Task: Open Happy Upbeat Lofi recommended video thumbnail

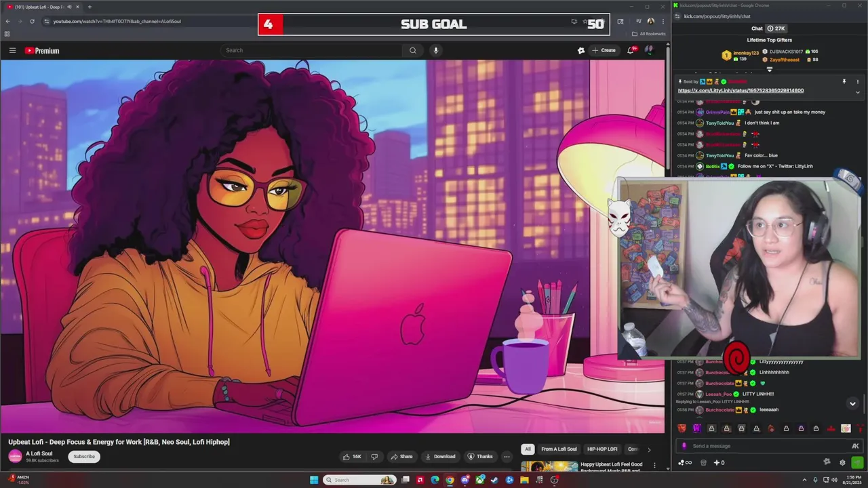Action: [549, 468]
